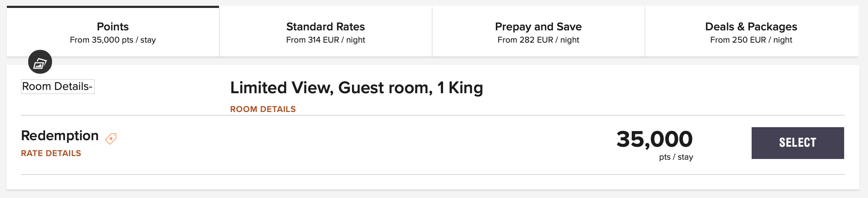Click the Limited View, Guest room heading
Image resolution: width=868 pixels, height=198 pixels.
[357, 88]
